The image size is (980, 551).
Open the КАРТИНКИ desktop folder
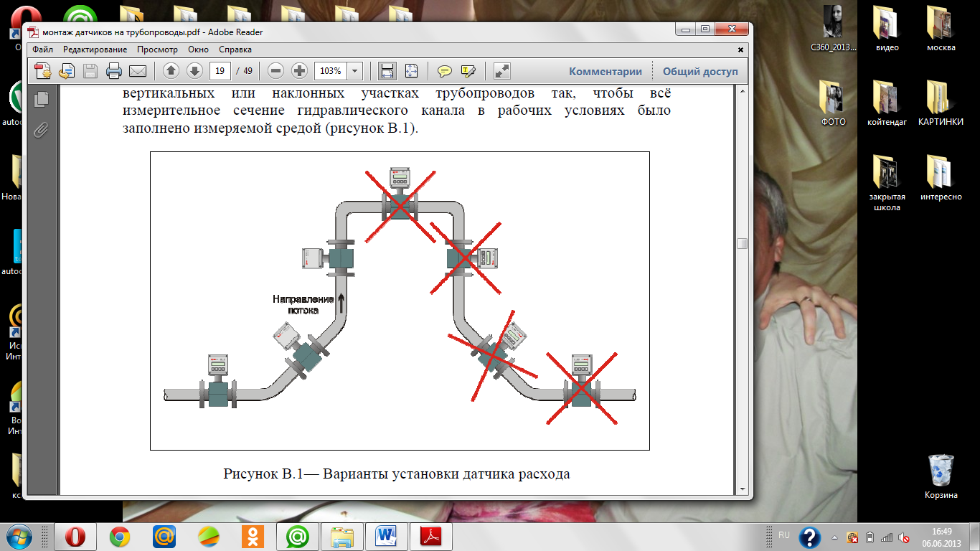point(941,103)
